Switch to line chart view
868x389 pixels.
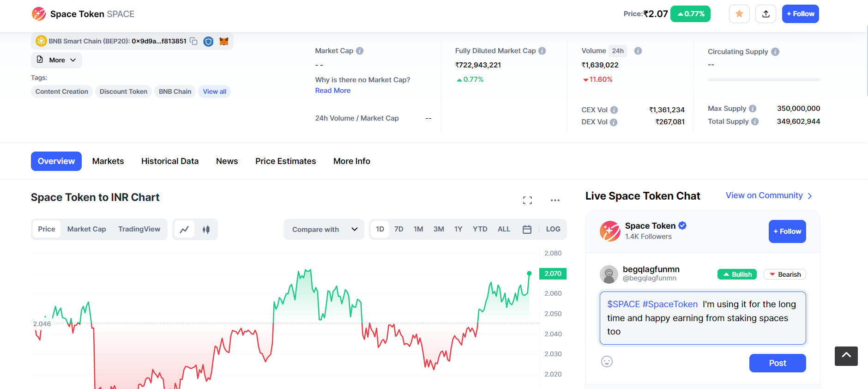click(x=184, y=229)
